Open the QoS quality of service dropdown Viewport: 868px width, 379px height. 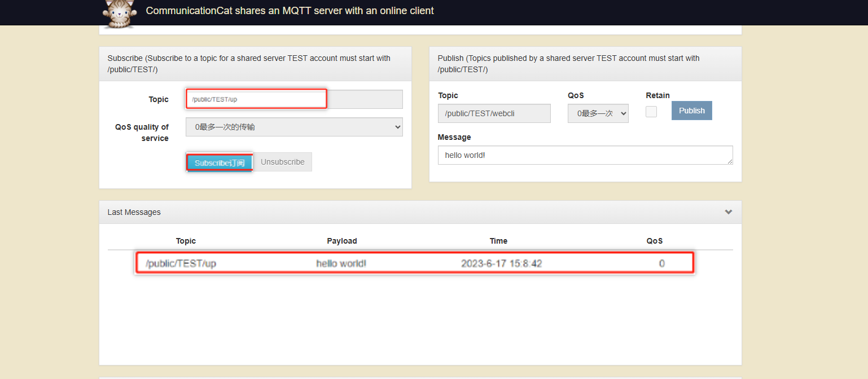(294, 127)
